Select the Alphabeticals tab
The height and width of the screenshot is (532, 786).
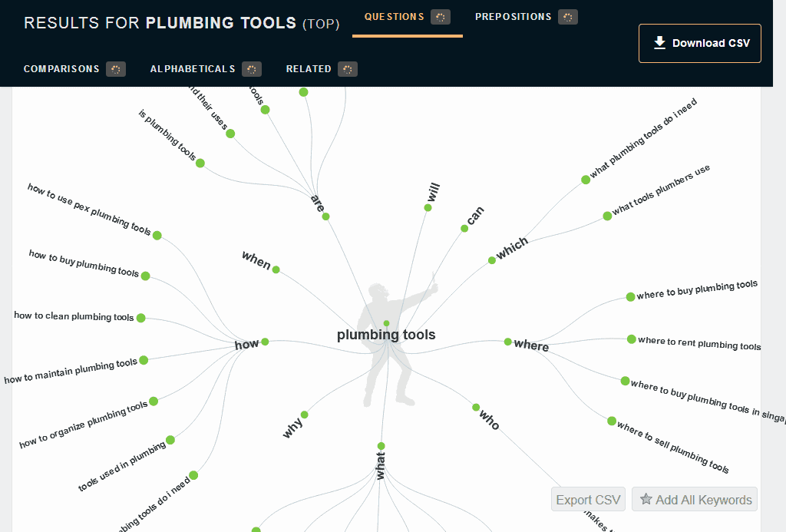pos(193,69)
